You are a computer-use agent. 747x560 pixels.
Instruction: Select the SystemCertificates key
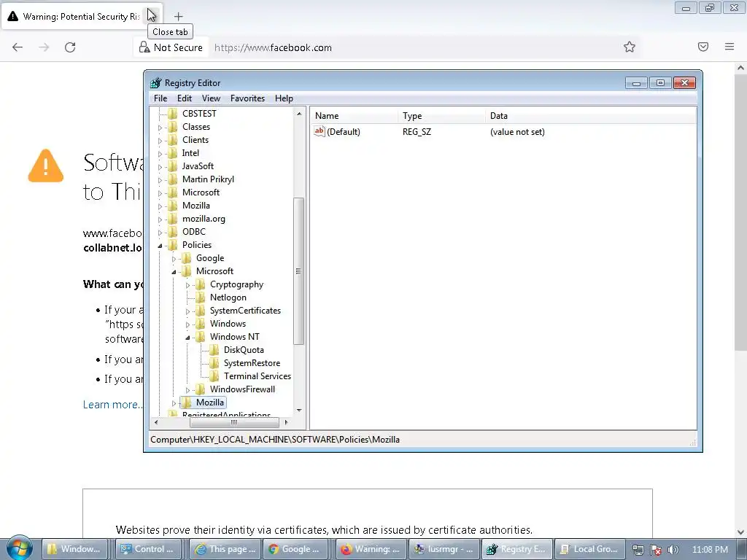click(x=245, y=311)
